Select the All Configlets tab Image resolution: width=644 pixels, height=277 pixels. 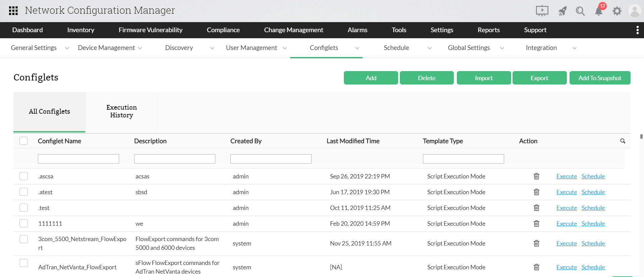(49, 111)
